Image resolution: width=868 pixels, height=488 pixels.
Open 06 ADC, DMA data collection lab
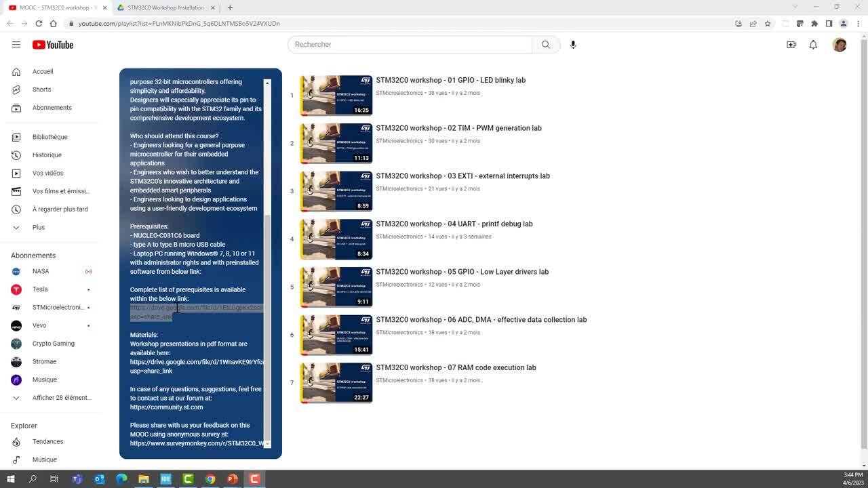481,320
